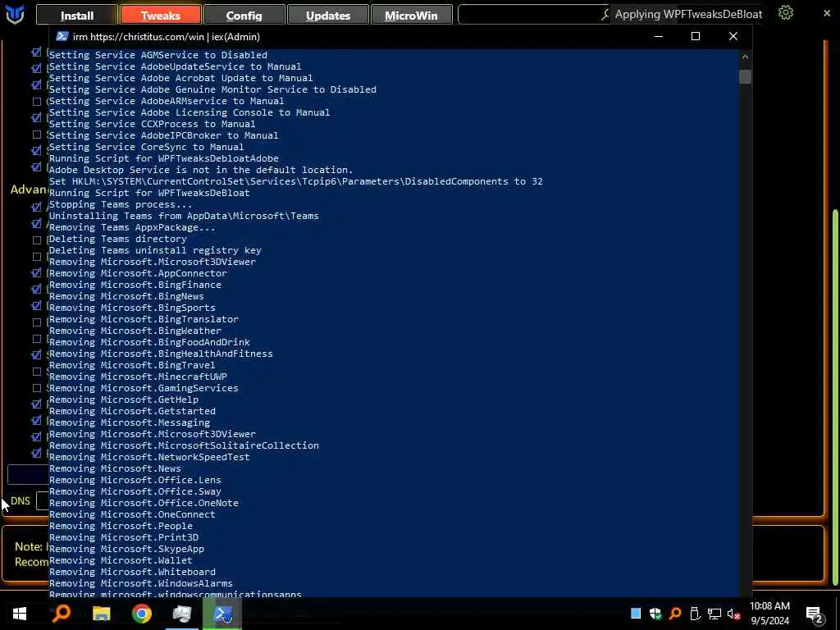The height and width of the screenshot is (630, 840).
Task: Open the dropdown beside the DNS label
Action: pos(43,501)
